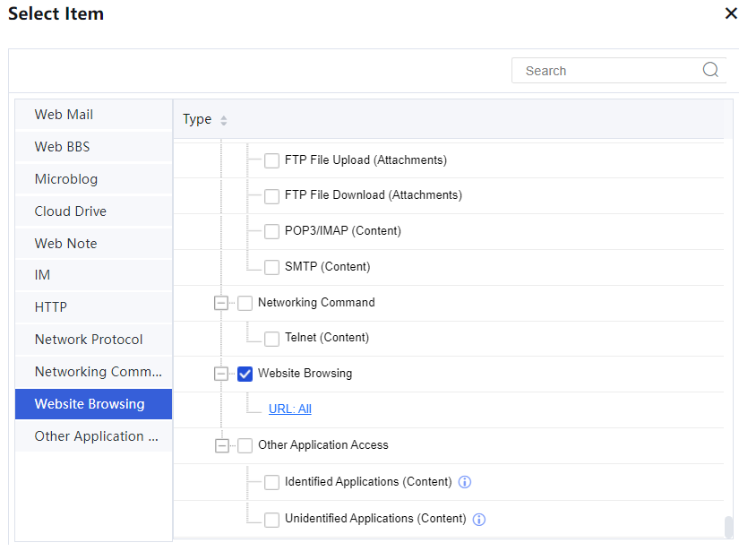The width and height of the screenshot is (739, 560).
Task: Click info icon beside Identified Applications
Action: click(x=464, y=482)
